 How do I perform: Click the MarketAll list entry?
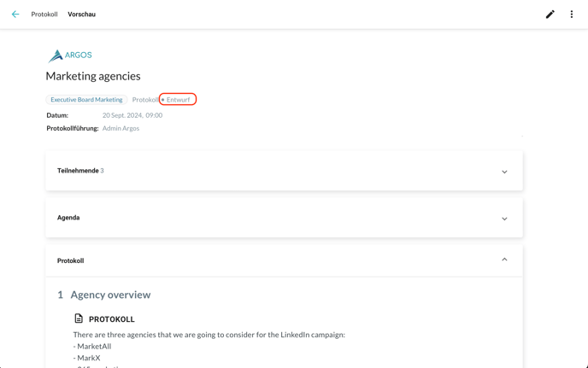94,347
